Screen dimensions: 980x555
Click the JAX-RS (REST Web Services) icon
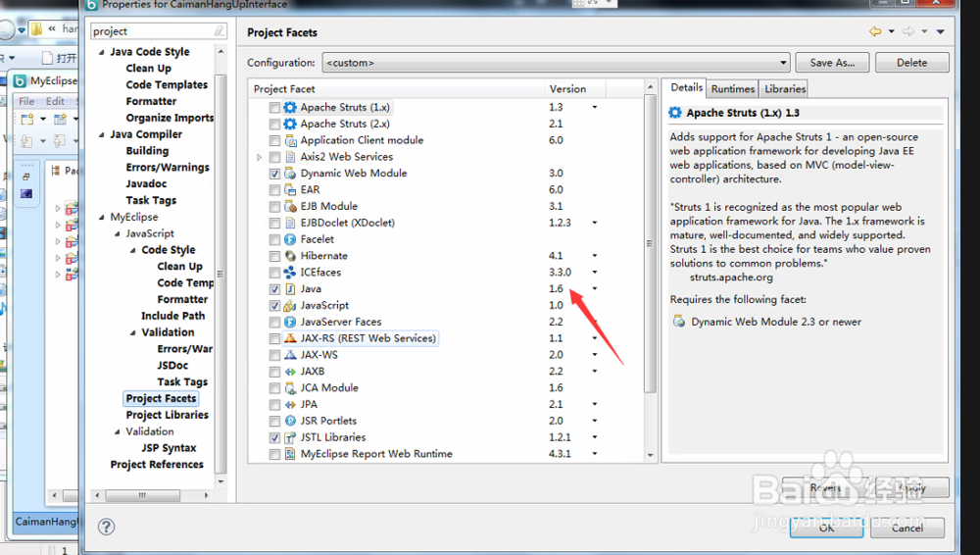(290, 338)
